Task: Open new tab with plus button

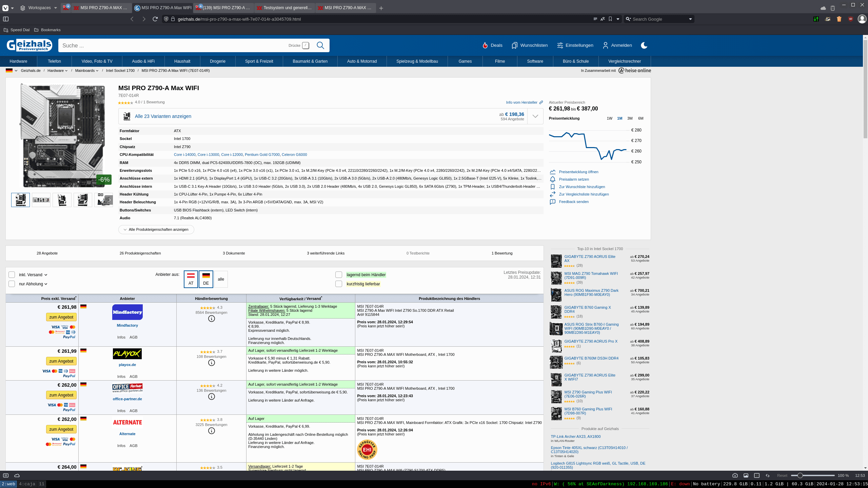Action: [381, 8]
